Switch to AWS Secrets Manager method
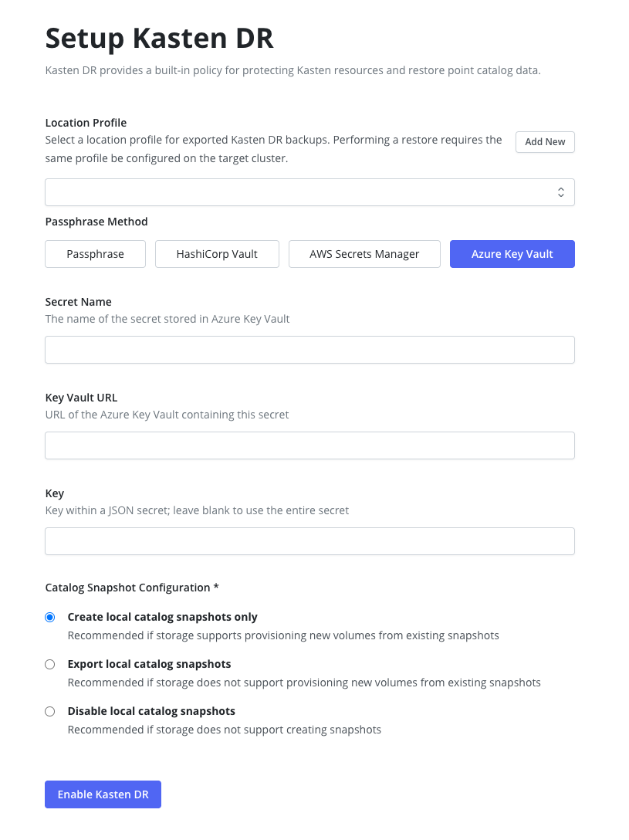 (x=364, y=254)
